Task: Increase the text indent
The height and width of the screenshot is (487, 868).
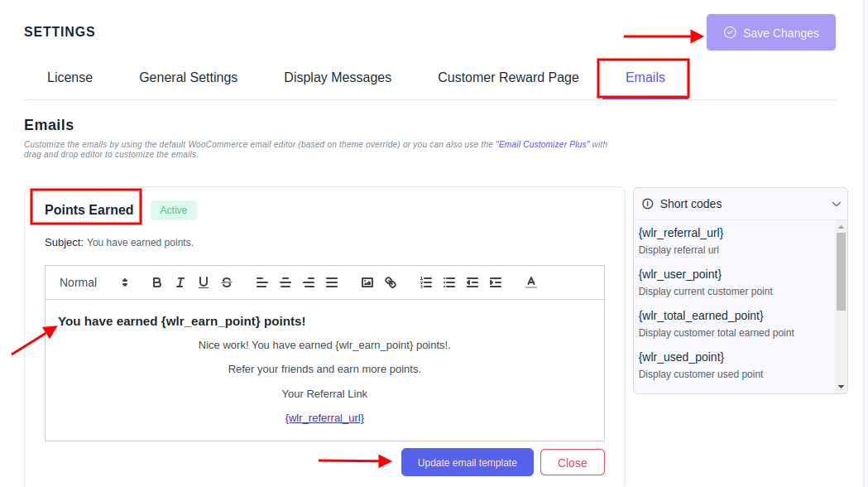Action: [496, 282]
